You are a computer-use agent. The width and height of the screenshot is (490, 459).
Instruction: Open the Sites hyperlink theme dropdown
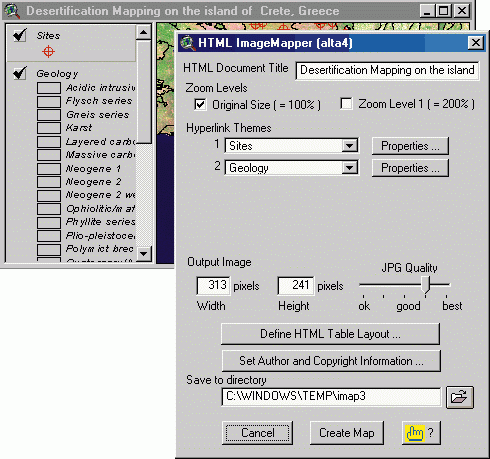349,146
